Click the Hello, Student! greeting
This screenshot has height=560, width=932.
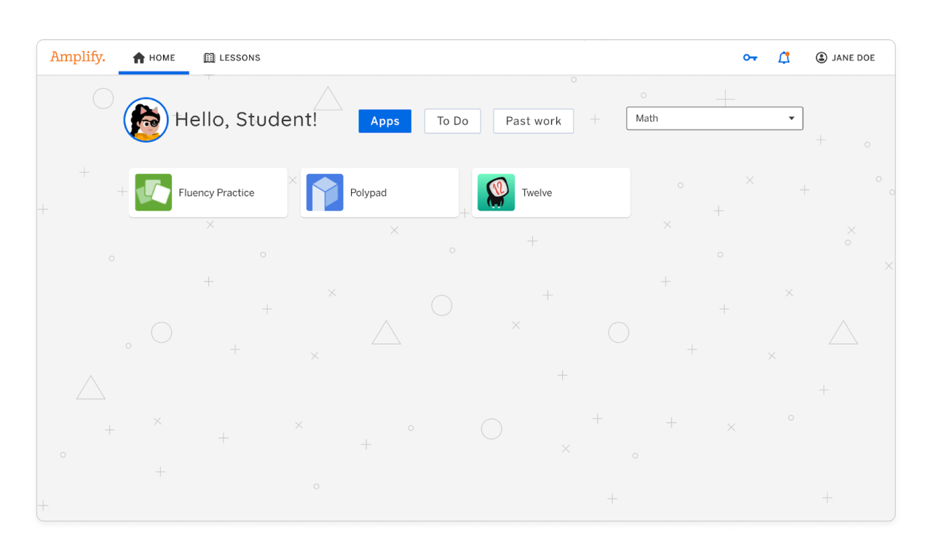tap(246, 119)
